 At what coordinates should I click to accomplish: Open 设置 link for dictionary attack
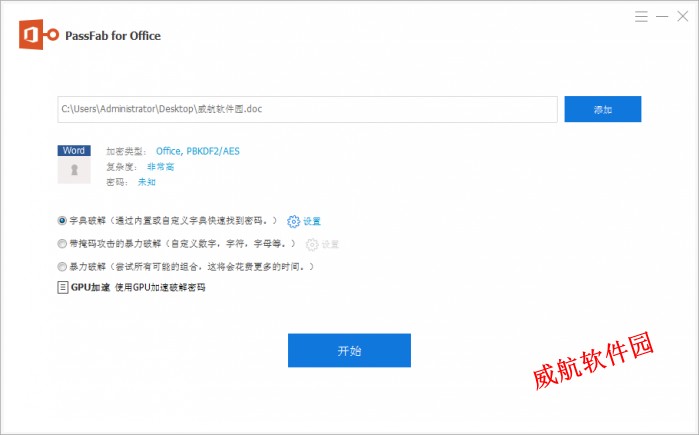[x=312, y=222]
